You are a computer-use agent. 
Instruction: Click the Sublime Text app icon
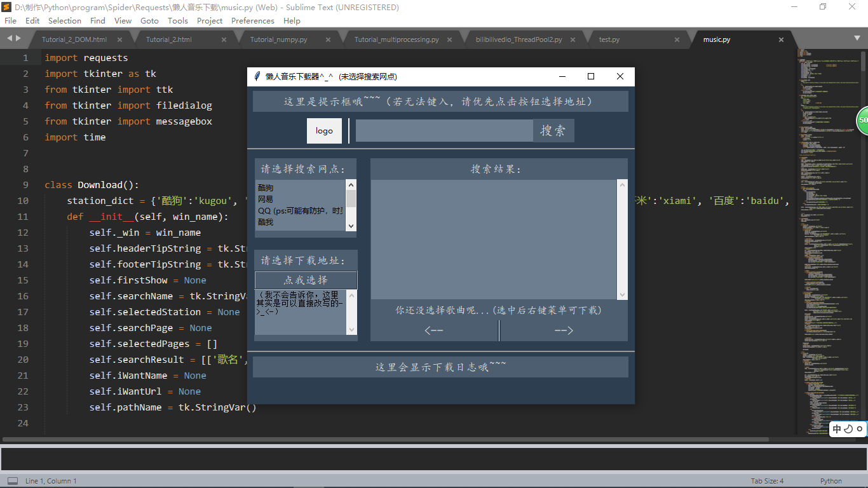coord(7,7)
